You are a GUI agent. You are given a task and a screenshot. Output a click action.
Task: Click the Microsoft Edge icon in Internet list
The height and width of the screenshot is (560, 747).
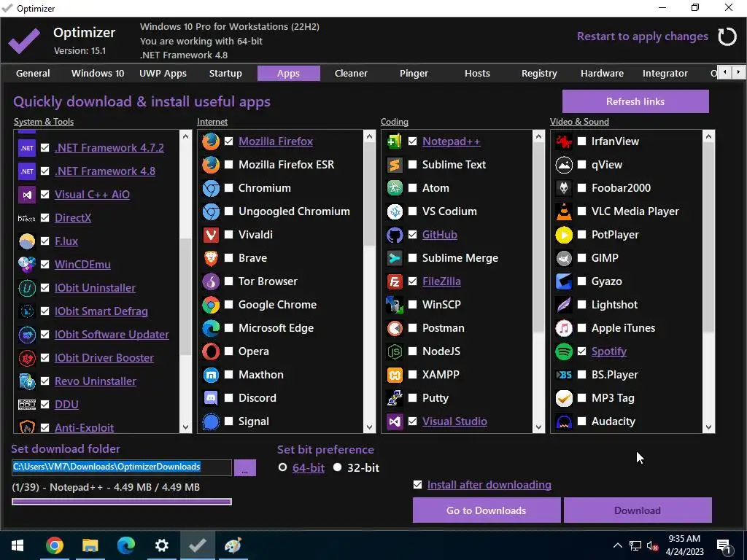(211, 328)
